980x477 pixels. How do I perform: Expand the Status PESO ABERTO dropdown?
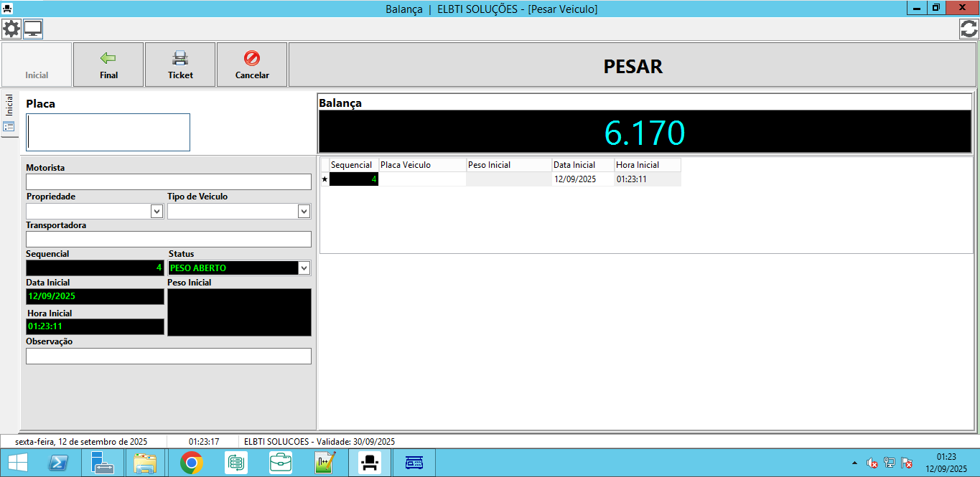[304, 268]
